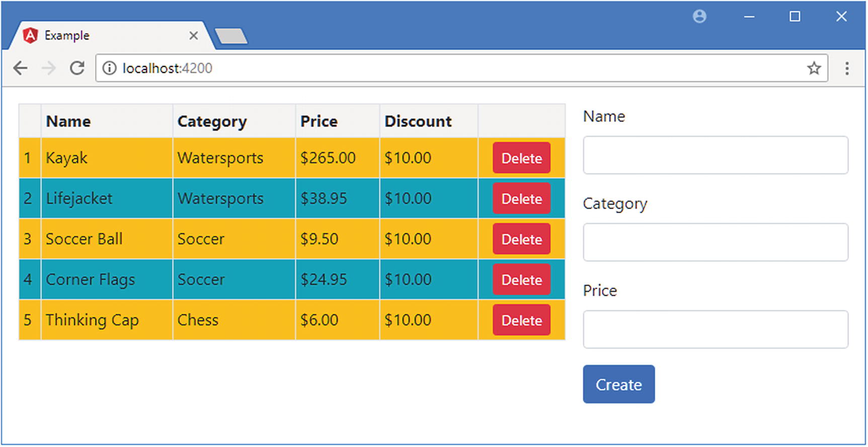Viewport: 868px width, 447px height.
Task: Reload the page with refresh icon
Action: pyautogui.click(x=77, y=68)
